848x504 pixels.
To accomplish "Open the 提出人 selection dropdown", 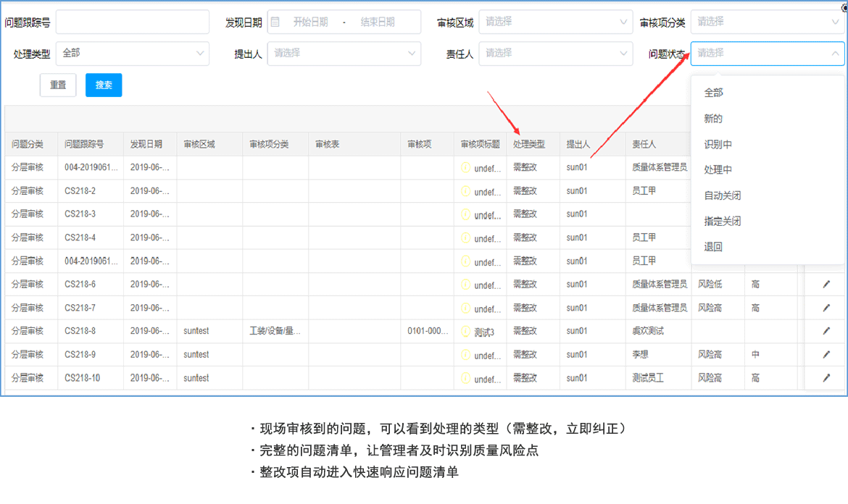I will 344,54.
